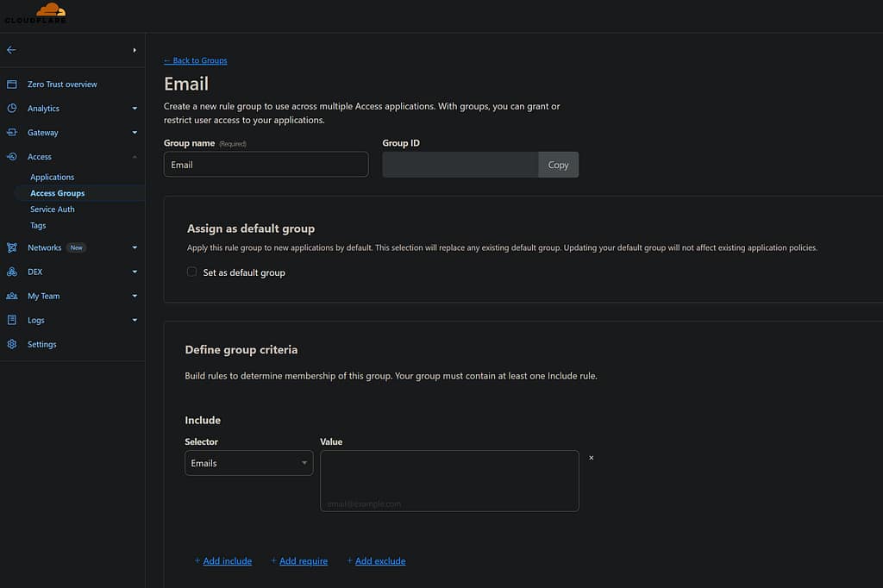Click the Gateway icon in sidebar
Viewport: 883px width, 588px height.
click(x=11, y=133)
